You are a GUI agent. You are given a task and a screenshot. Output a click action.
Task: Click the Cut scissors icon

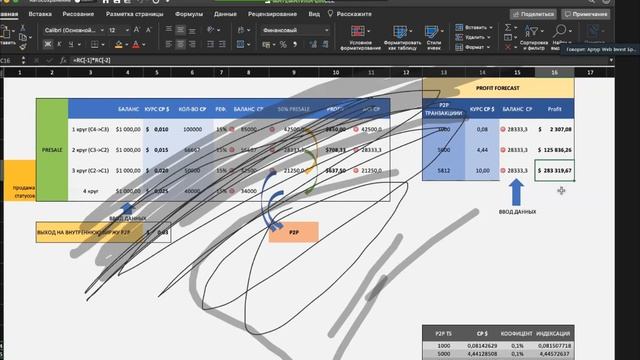coord(23,28)
